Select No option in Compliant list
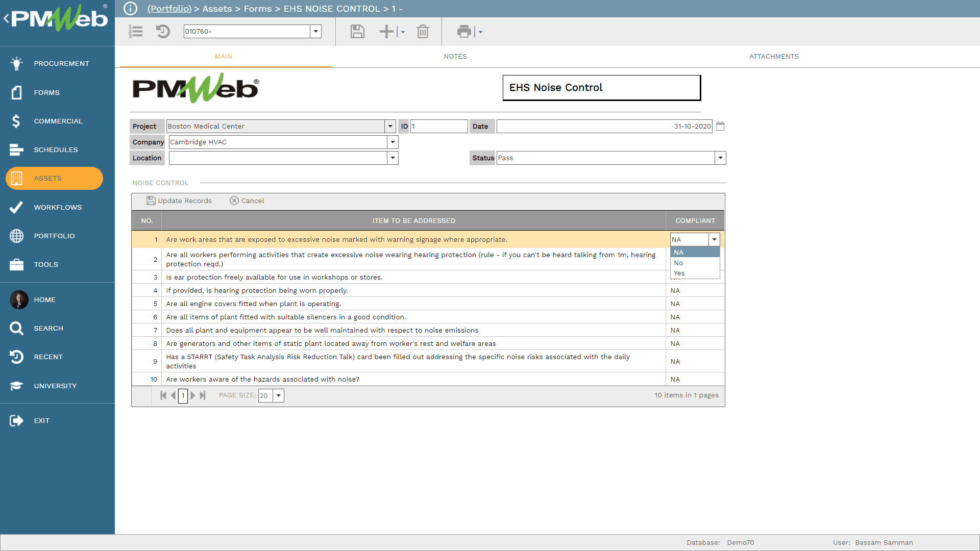This screenshot has width=980, height=551. 695,263
